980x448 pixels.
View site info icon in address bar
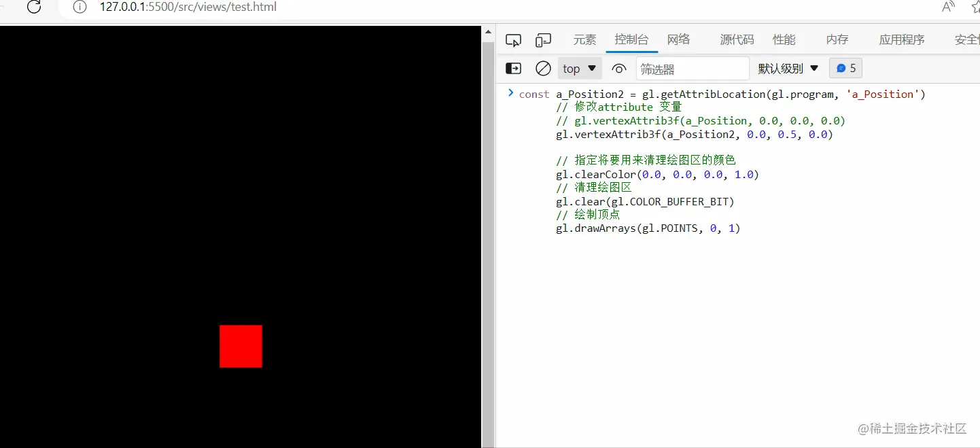pyautogui.click(x=80, y=7)
